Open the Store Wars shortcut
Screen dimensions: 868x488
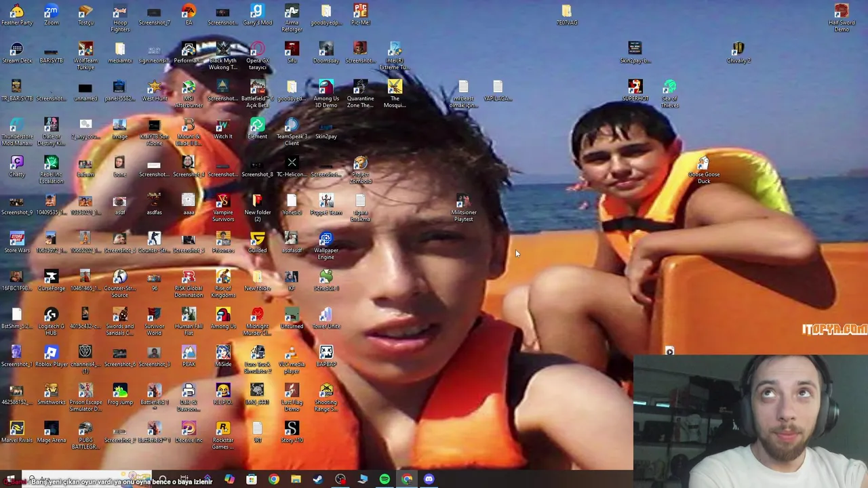[x=17, y=243]
